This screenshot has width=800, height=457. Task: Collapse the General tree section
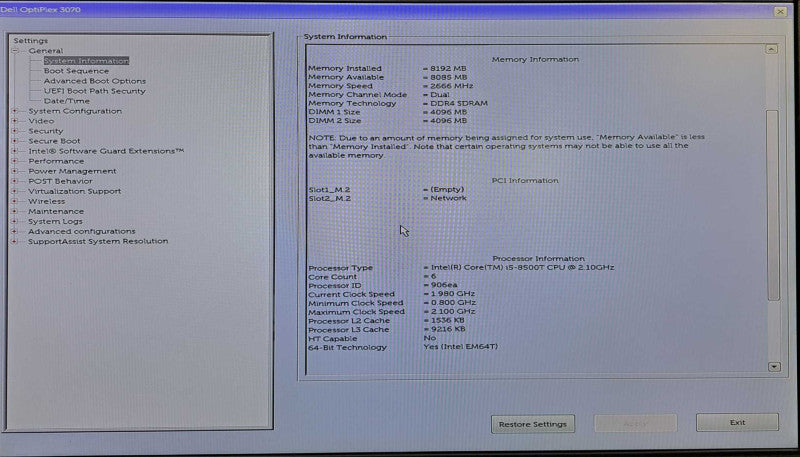coord(15,51)
